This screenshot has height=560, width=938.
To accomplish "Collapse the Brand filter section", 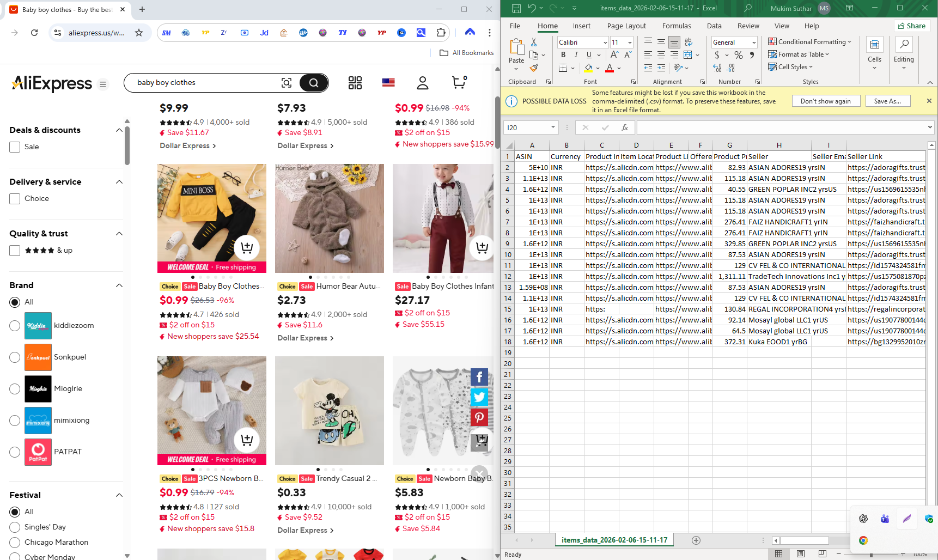I will tap(119, 285).
